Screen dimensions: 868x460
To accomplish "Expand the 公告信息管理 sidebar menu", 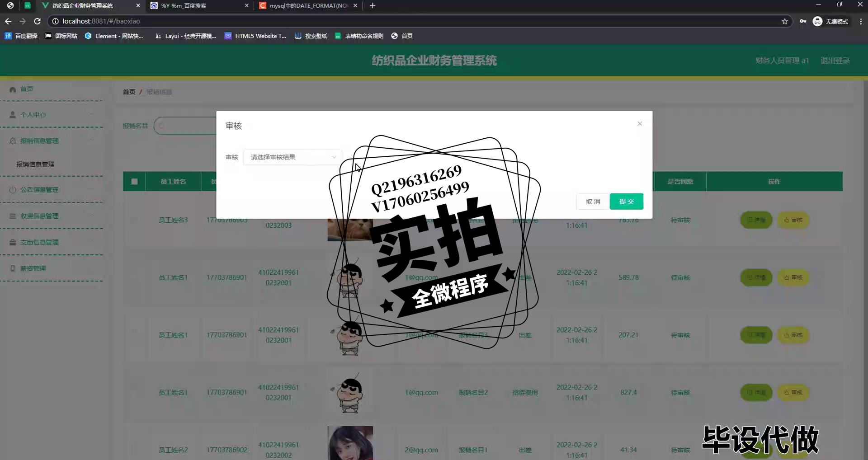I will click(52, 190).
